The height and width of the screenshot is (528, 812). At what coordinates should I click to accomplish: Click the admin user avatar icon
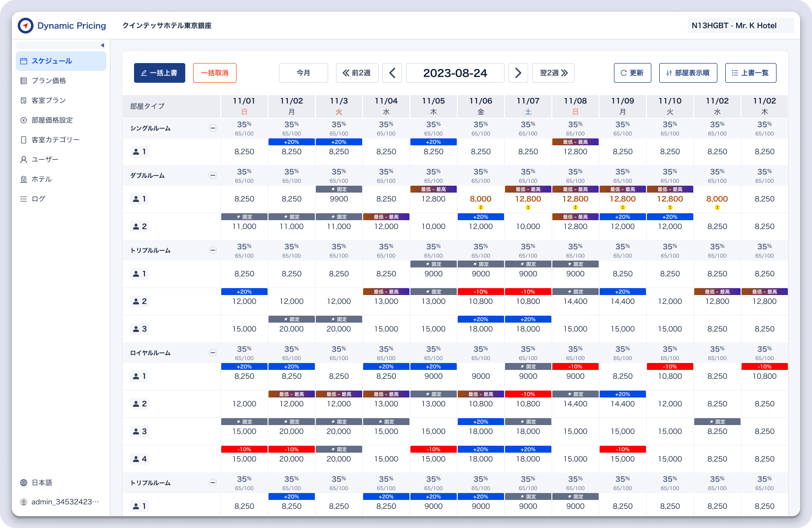[24, 502]
